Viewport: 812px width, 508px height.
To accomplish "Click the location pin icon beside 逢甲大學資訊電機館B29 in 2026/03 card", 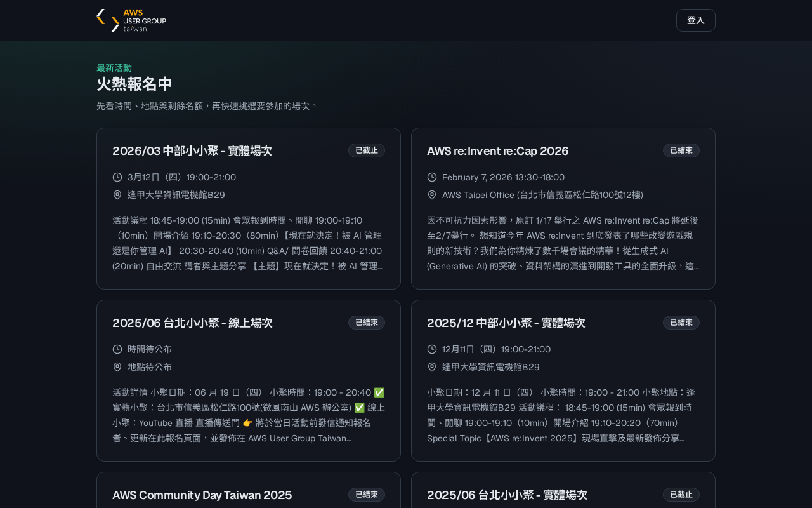I will pyautogui.click(x=117, y=195).
